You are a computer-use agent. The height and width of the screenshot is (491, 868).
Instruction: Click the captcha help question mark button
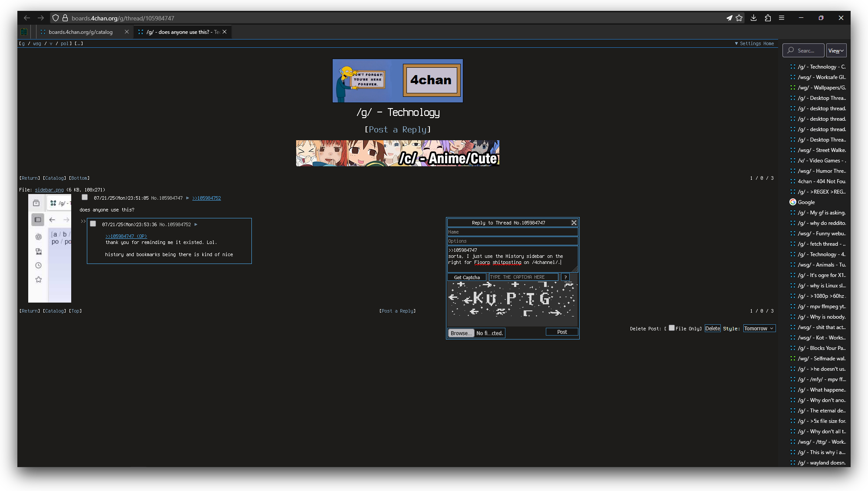click(x=565, y=277)
